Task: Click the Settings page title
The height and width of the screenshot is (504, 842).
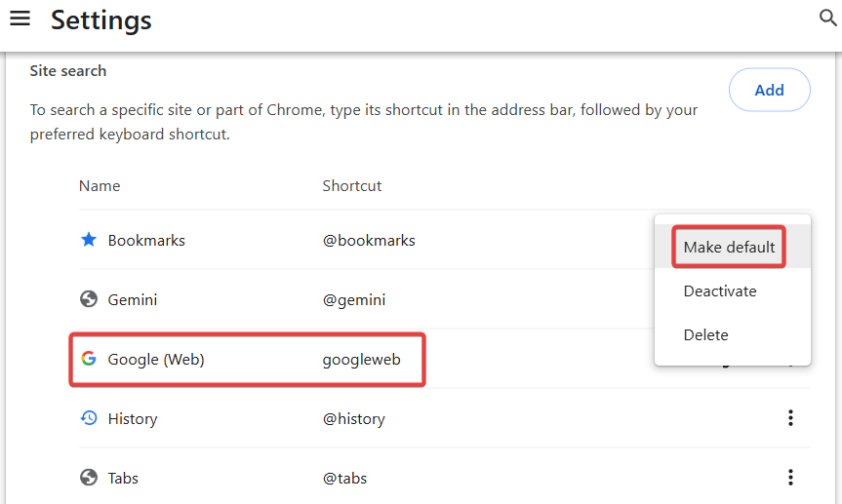Action: tap(100, 19)
